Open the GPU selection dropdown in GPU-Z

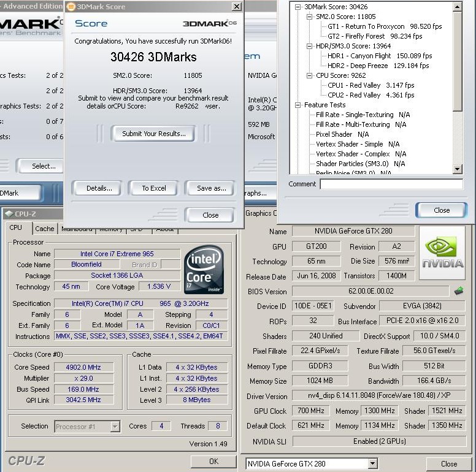(372, 463)
